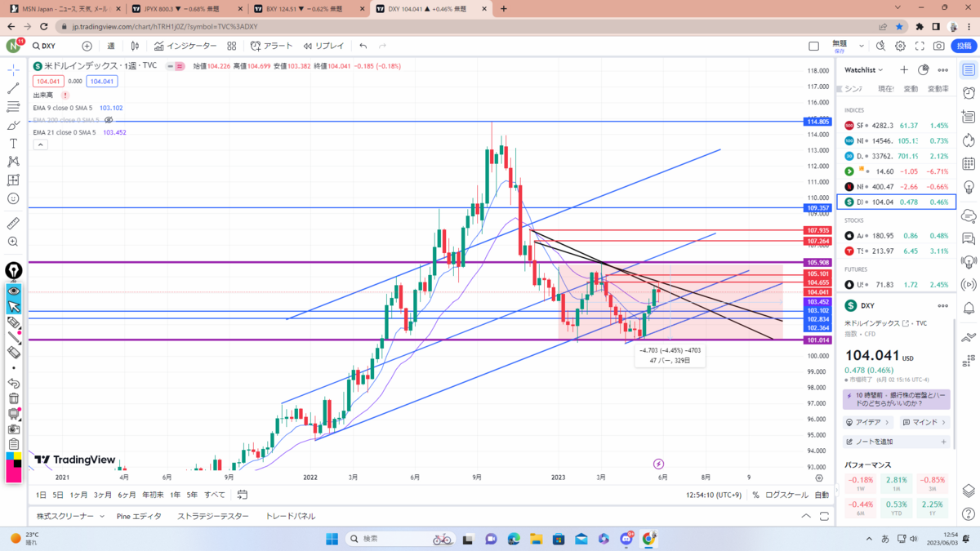Viewport: 980px width, 551px height.
Task: Select the eraser in overlay toolbar
Action: tap(14, 353)
